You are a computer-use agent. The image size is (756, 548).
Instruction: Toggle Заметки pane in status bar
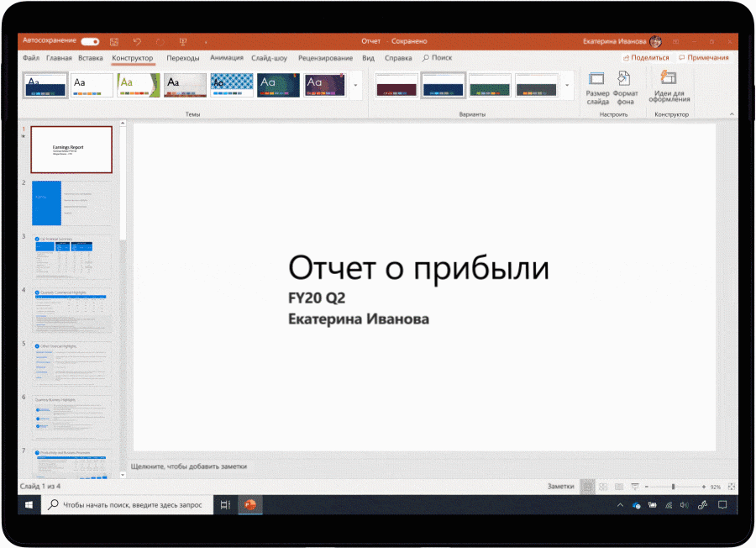click(x=561, y=487)
